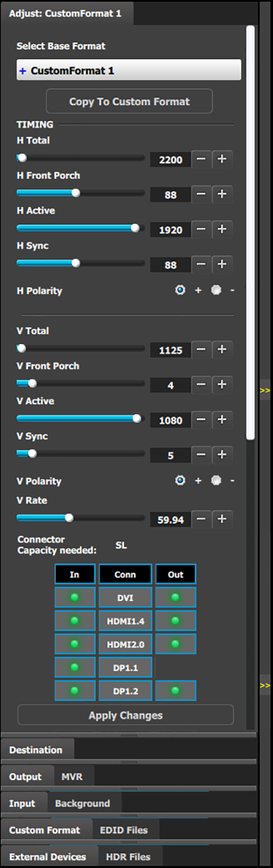Decrease H Front Porch with minus button
Screen dimensions: 273x868
click(x=201, y=194)
